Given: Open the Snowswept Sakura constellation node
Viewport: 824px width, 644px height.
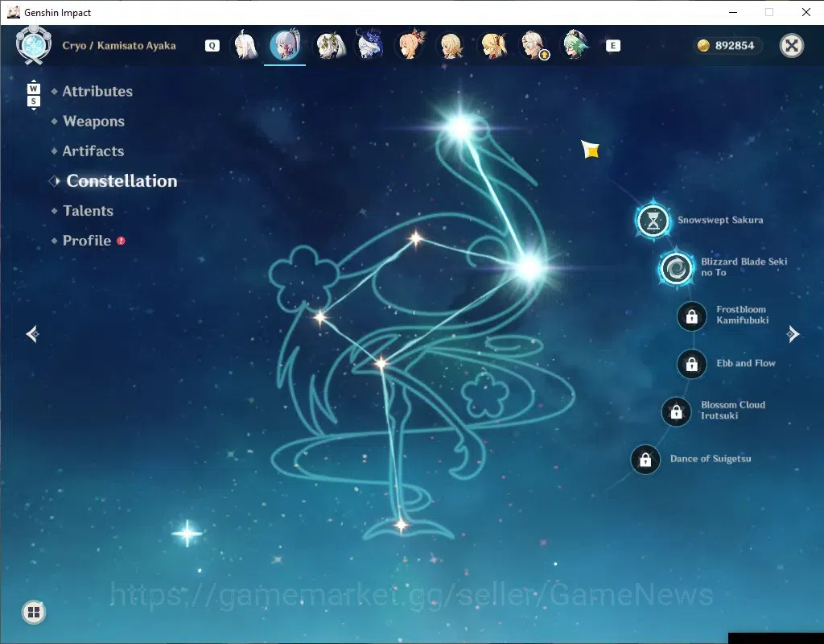Looking at the screenshot, I should coord(653,221).
